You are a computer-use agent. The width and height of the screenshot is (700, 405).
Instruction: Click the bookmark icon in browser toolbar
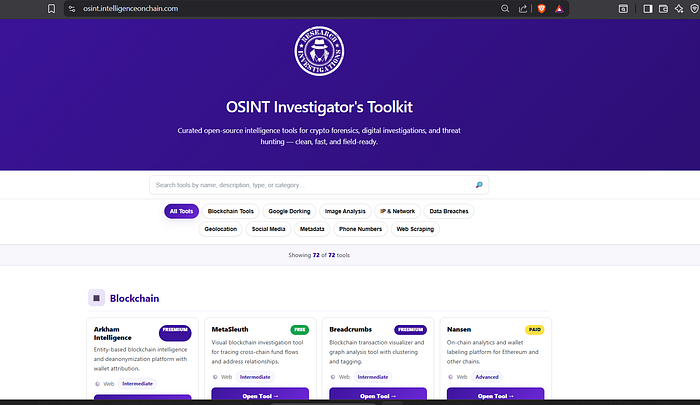coord(51,8)
